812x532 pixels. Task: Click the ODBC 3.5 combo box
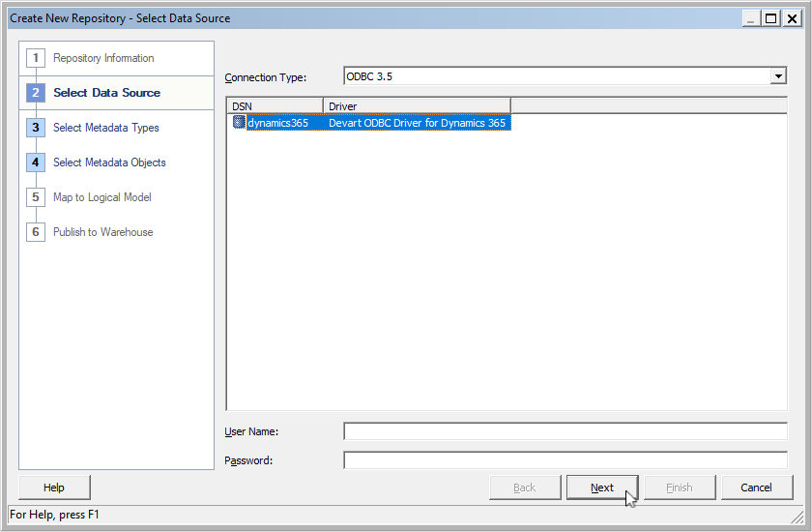coord(565,76)
